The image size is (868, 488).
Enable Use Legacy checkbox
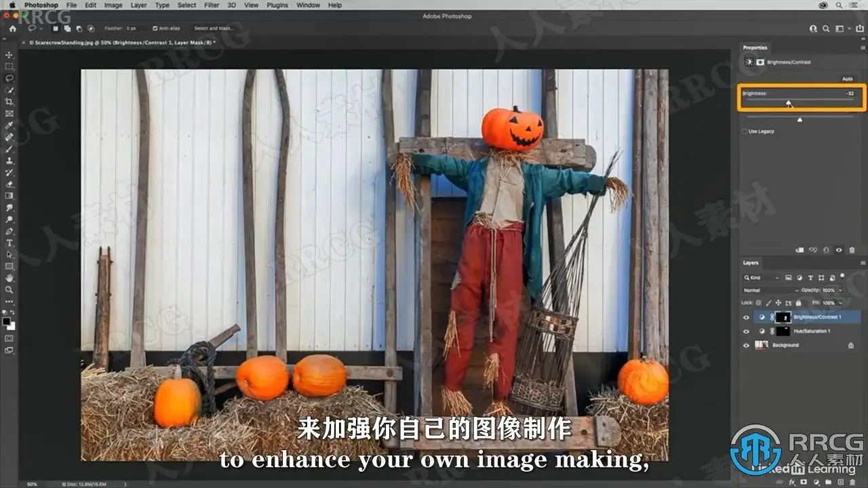pyautogui.click(x=745, y=131)
